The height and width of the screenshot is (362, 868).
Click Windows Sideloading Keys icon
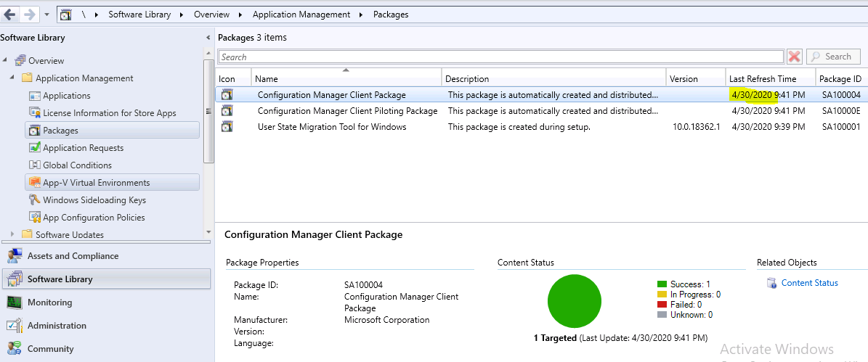click(35, 200)
